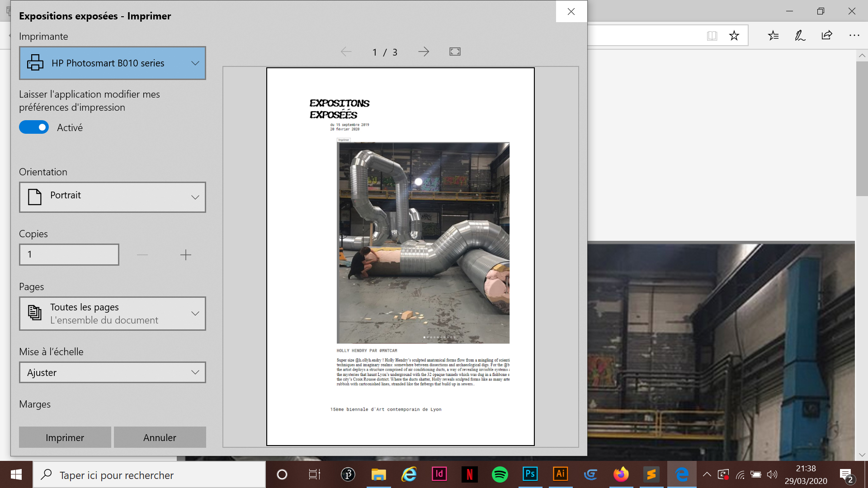Open the Toutes les pages dropdown
The width and height of the screenshot is (868, 488).
click(113, 314)
